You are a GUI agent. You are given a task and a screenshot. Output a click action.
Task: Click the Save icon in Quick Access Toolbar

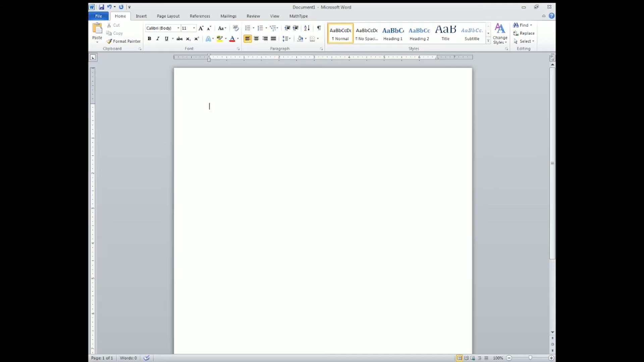pyautogui.click(x=101, y=7)
